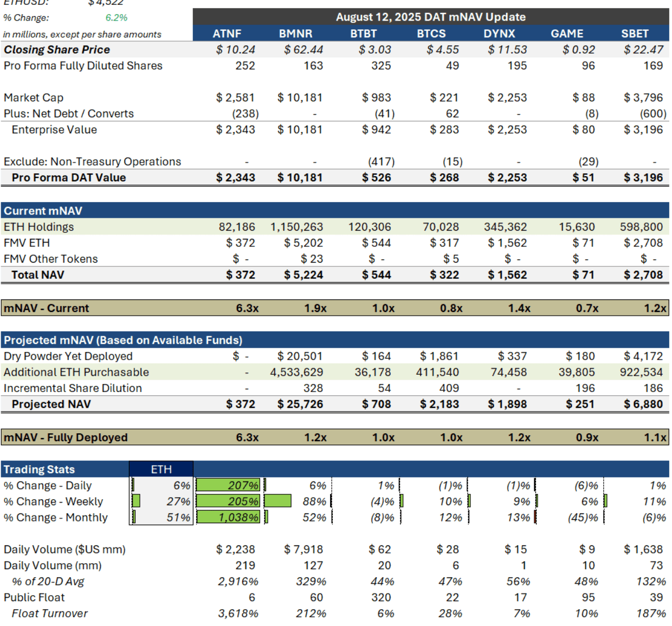Click the Enterprise Value row label
Image resolution: width=672 pixels, height=626 pixels.
pyautogui.click(x=54, y=129)
